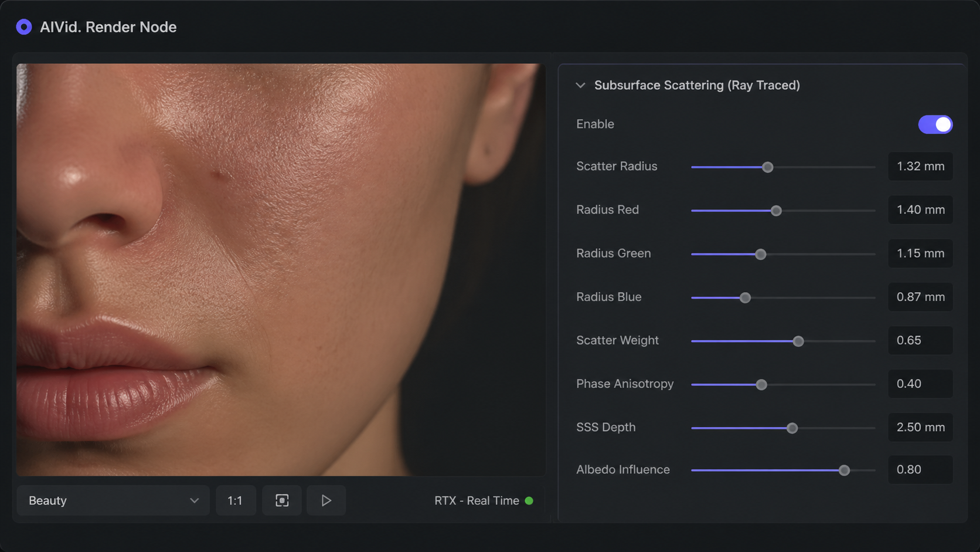Click the Radius Green 1.15 mm field
Image resolution: width=980 pixels, height=552 pixels.
920,253
